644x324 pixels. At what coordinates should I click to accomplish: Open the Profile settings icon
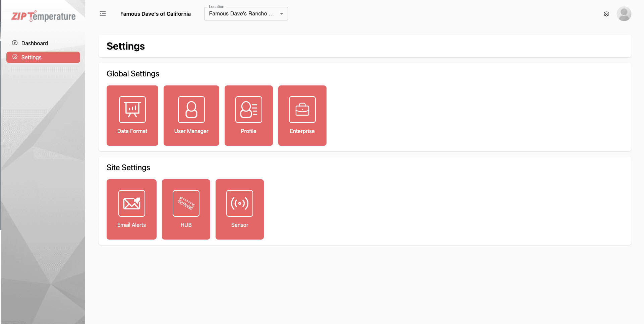248,110
